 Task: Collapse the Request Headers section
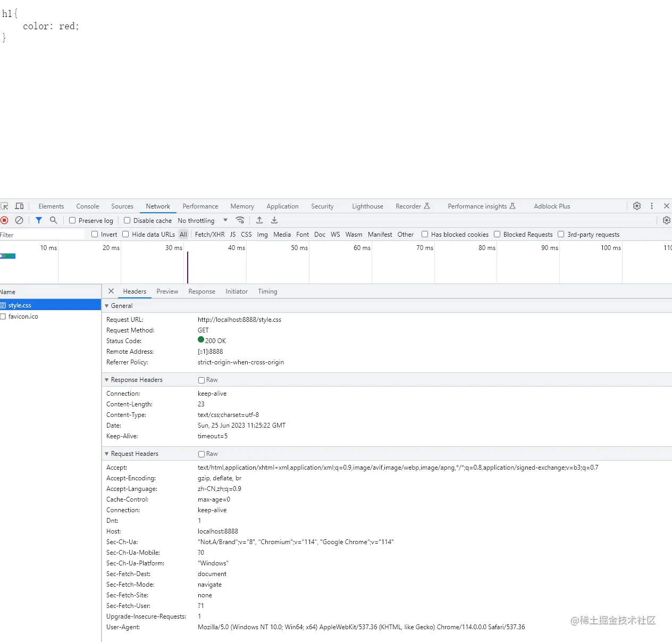(107, 454)
